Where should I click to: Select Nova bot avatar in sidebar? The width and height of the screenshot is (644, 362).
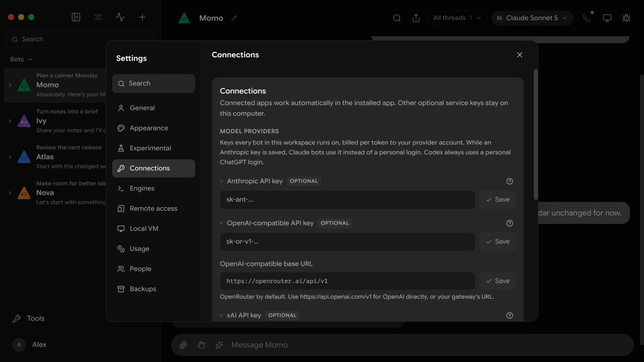[24, 193]
